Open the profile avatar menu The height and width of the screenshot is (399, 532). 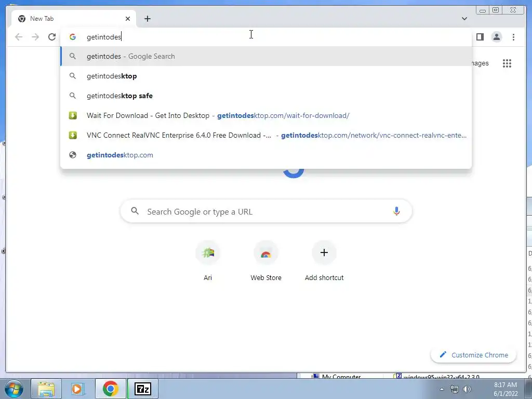click(497, 37)
